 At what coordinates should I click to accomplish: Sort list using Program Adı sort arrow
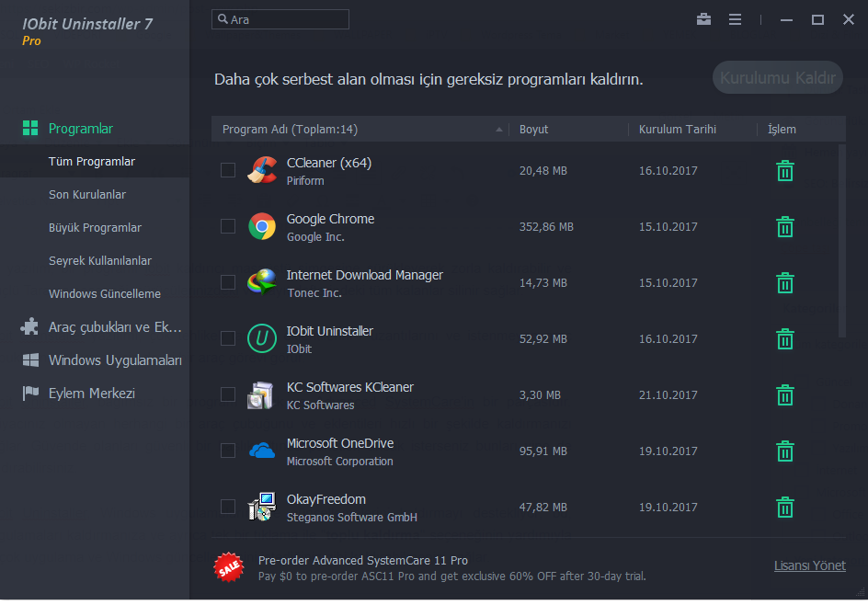[499, 130]
